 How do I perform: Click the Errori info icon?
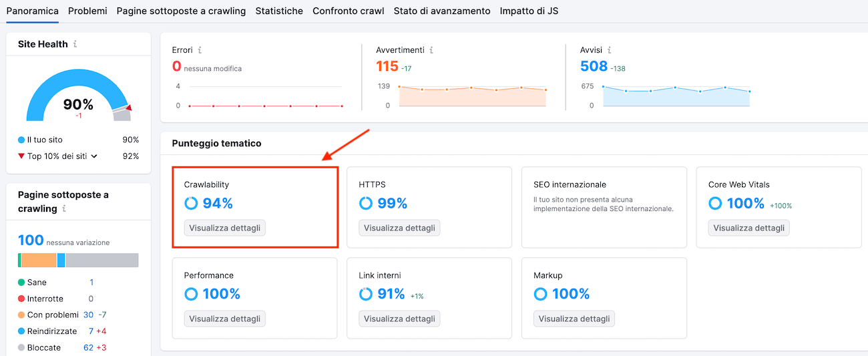click(x=200, y=50)
